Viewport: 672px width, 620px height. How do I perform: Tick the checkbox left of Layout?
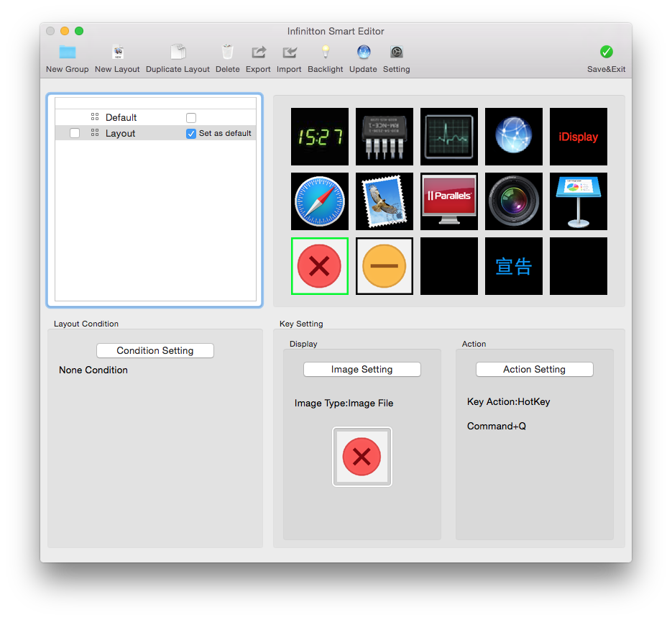[75, 134]
